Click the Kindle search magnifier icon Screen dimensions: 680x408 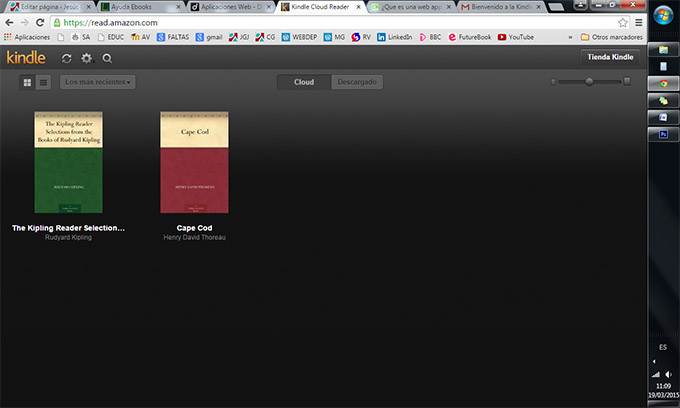click(x=107, y=58)
